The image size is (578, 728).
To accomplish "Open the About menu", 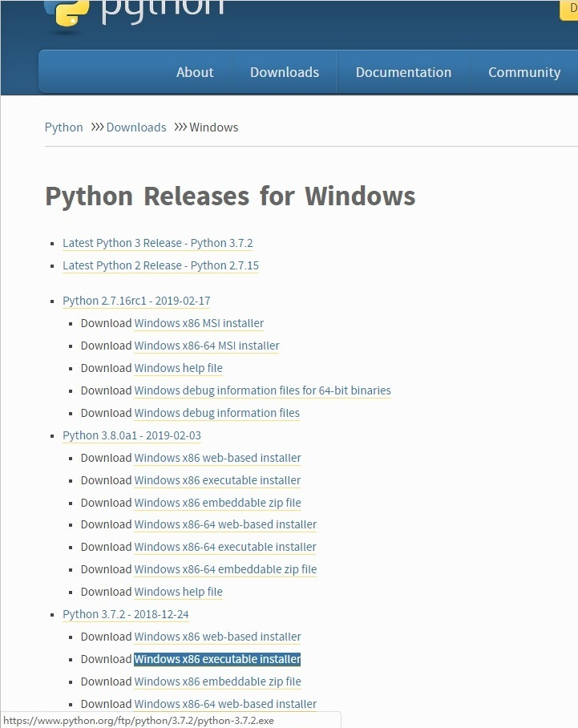I will (195, 72).
